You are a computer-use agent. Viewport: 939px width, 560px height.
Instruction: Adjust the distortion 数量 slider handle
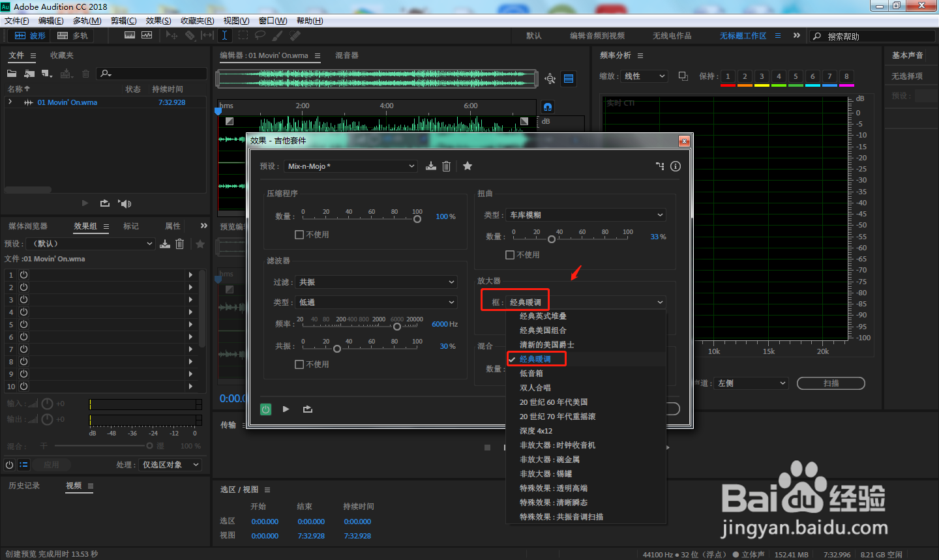[552, 239]
